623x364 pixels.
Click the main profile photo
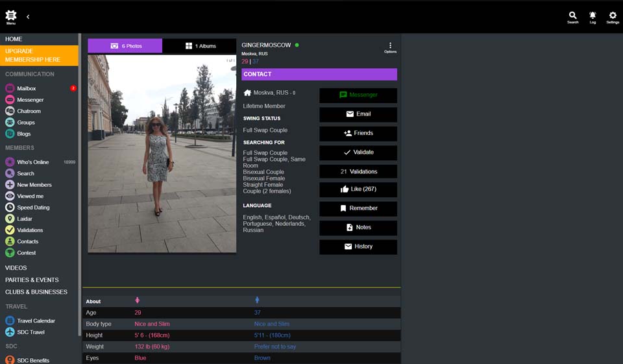pos(162,154)
